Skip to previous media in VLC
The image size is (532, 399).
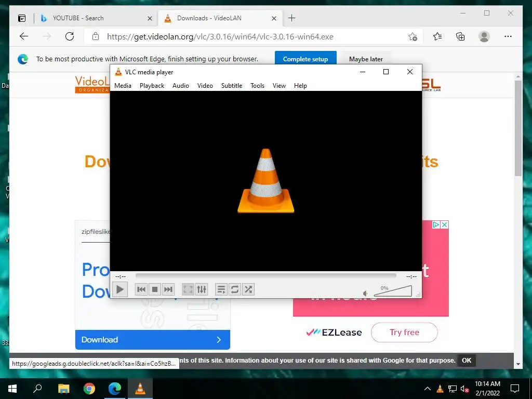(141, 289)
